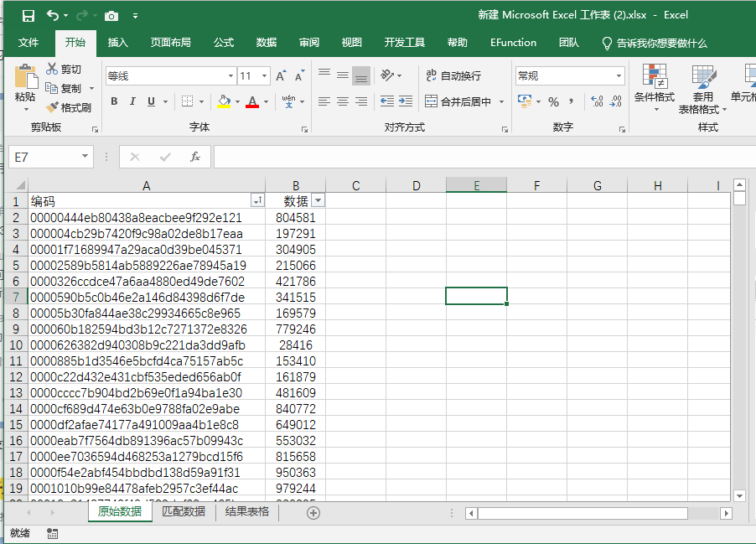Image resolution: width=756 pixels, height=544 pixels.
Task: Enable 自动换行 wrap text
Action: pyautogui.click(x=453, y=75)
